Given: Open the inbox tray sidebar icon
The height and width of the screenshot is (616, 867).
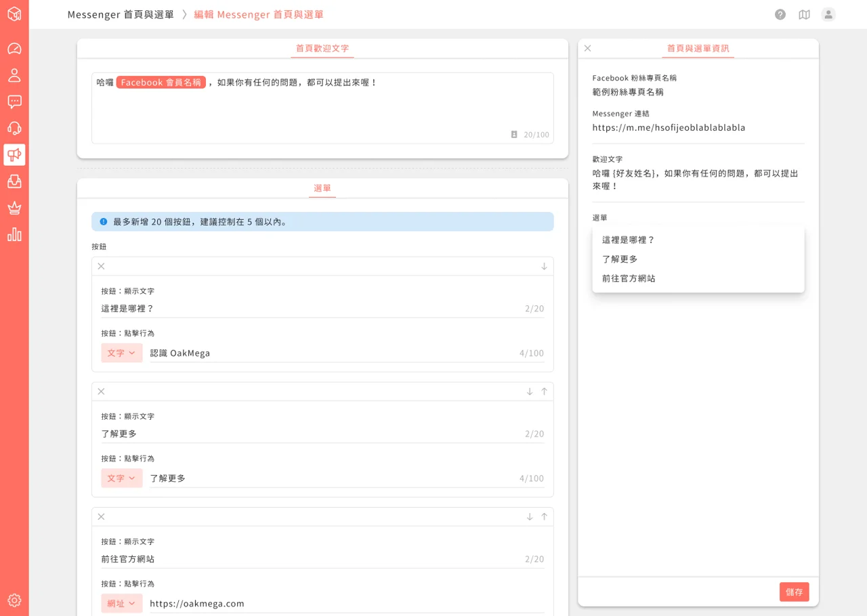Looking at the screenshot, I should 14,181.
